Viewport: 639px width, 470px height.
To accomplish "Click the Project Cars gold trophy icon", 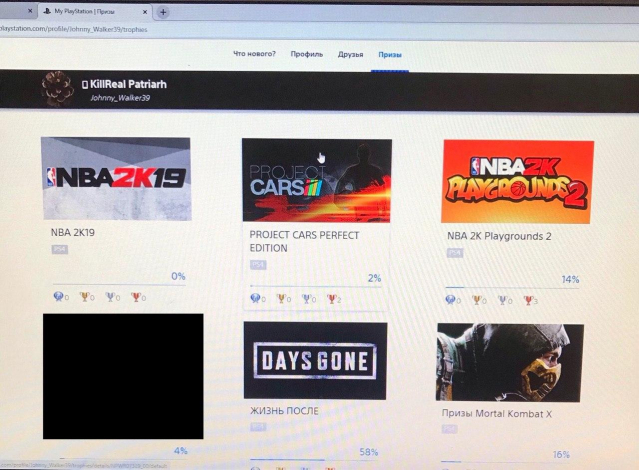I will [x=281, y=298].
